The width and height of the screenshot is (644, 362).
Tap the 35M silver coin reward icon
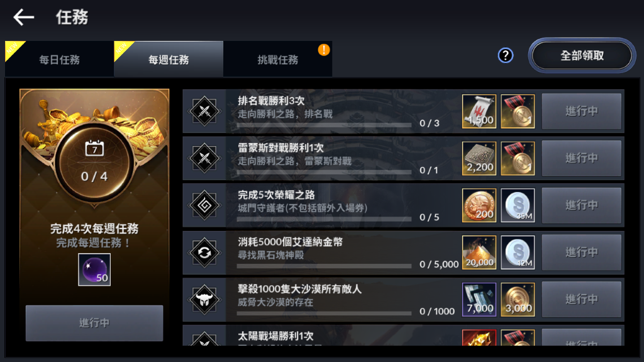pyautogui.click(x=518, y=205)
